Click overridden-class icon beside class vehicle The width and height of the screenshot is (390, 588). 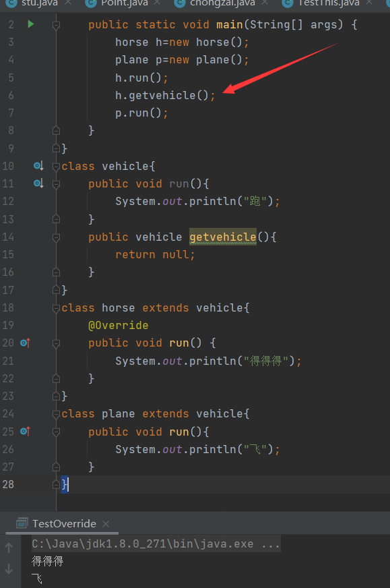[x=38, y=166]
